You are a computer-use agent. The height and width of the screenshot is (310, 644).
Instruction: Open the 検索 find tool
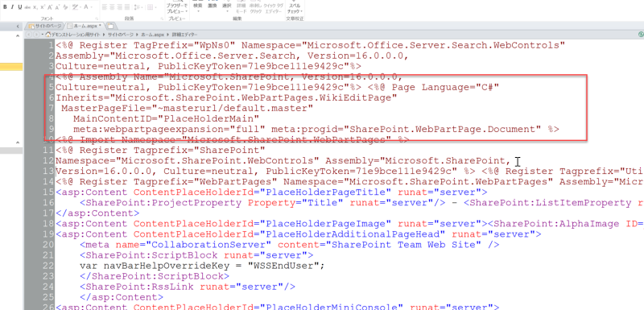(x=198, y=6)
